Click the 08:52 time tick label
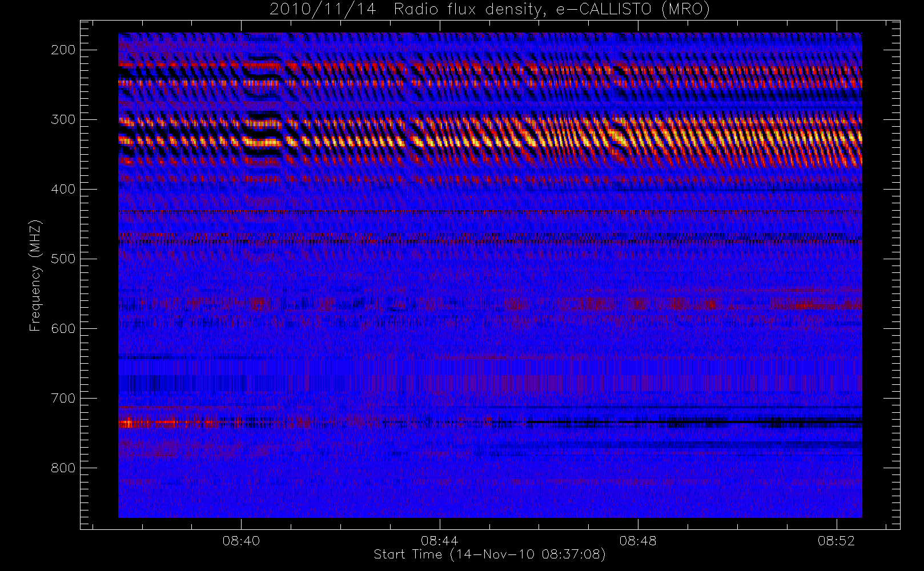924x571 pixels. (836, 541)
